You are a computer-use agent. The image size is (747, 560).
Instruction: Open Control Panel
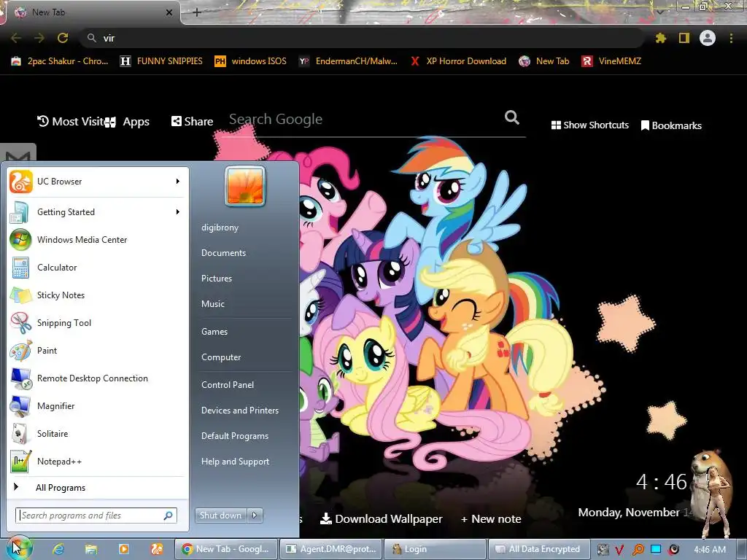(228, 385)
